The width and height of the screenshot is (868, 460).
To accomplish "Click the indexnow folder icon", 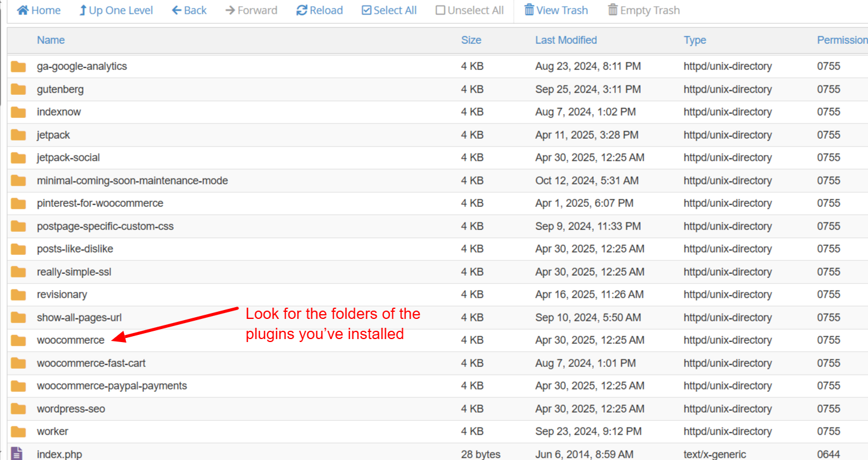I will pos(18,112).
